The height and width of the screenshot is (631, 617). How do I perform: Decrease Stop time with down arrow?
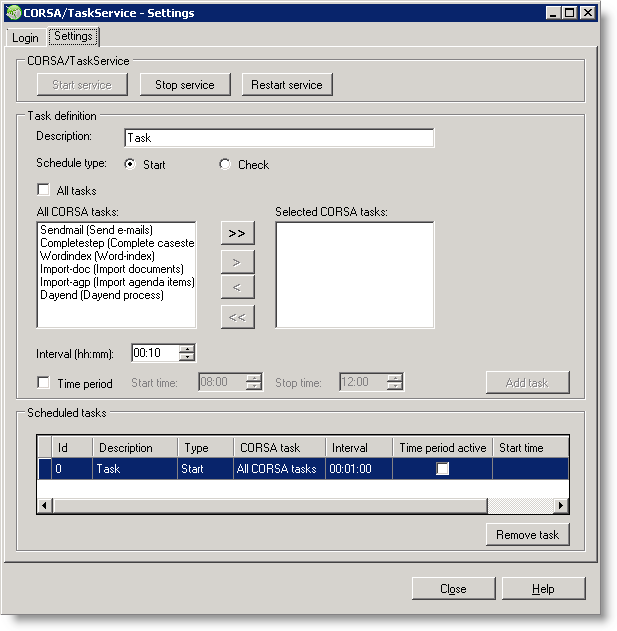coord(395,386)
